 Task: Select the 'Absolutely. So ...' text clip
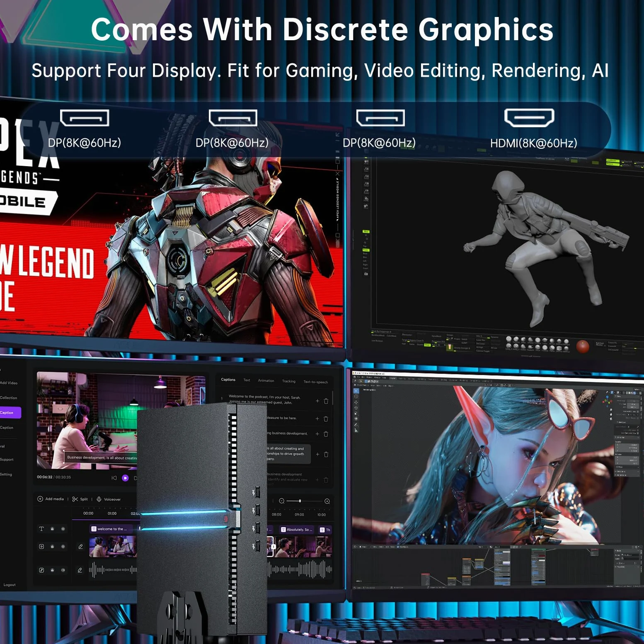click(x=297, y=530)
